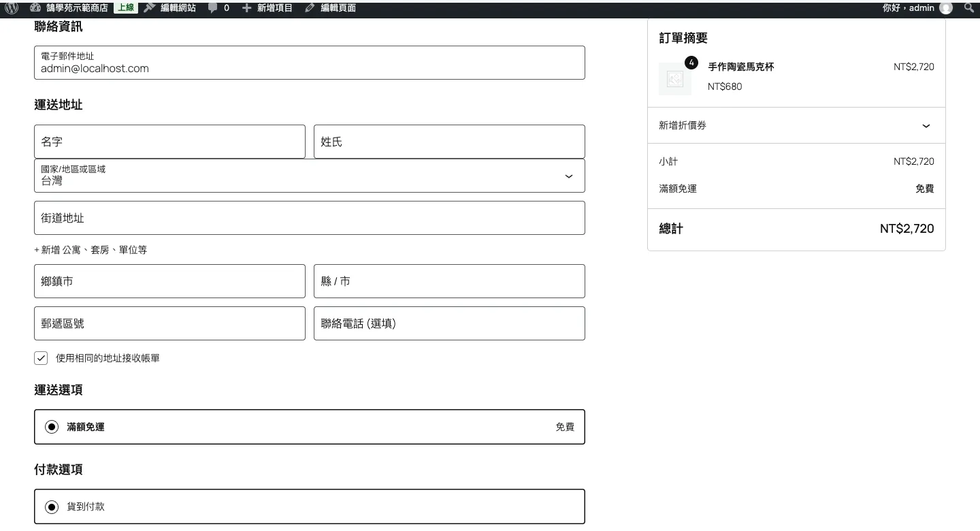This screenshot has height=531, width=980.
Task: Focus the 姓氏 last name field
Action: click(449, 142)
